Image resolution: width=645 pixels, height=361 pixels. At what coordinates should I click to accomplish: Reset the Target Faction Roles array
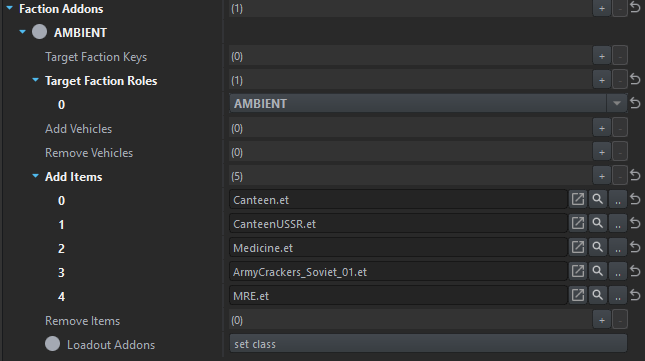coord(635,79)
